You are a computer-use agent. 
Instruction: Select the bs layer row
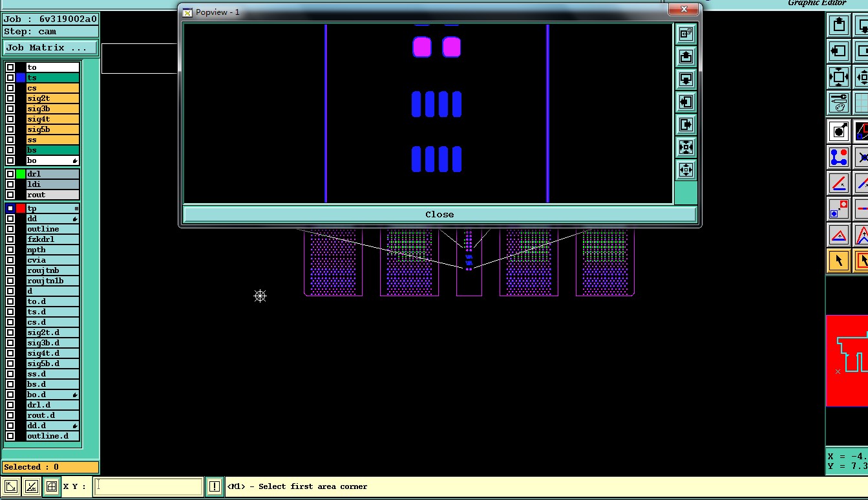pos(53,150)
